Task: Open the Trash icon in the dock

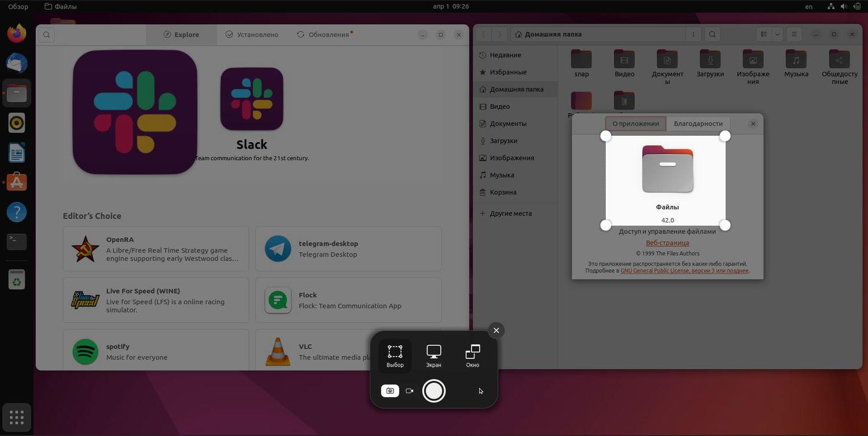Action: 17,280
